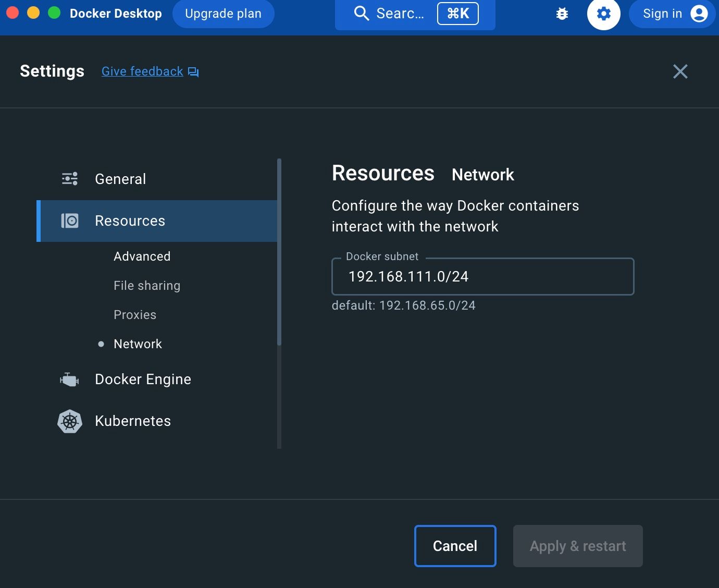Viewport: 719px width, 588px height.
Task: Click the feedback speech bubble icon
Action: [193, 72]
